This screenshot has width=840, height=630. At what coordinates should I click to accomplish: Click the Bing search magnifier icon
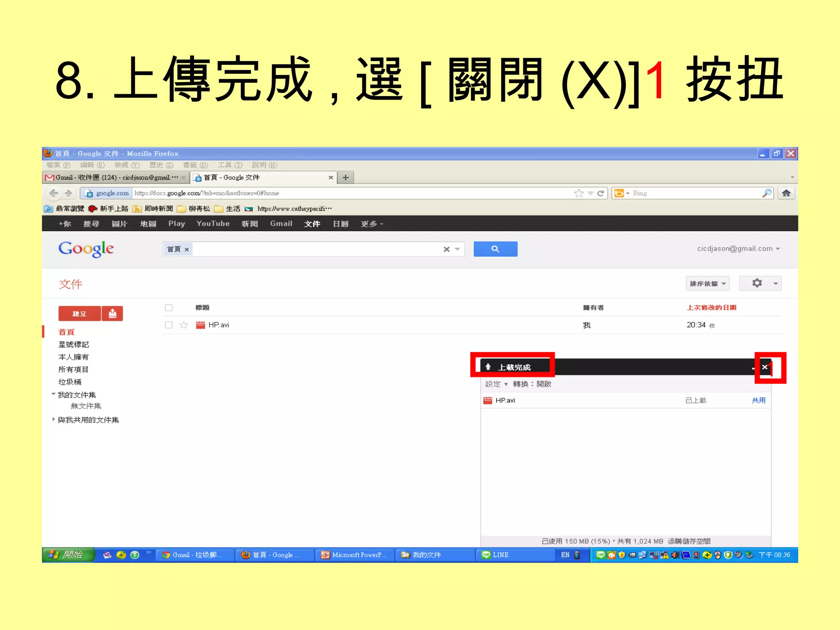[767, 193]
